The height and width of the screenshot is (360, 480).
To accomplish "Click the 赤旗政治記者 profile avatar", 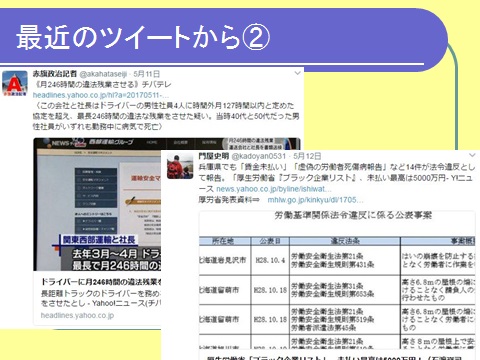I will pos(15,83).
